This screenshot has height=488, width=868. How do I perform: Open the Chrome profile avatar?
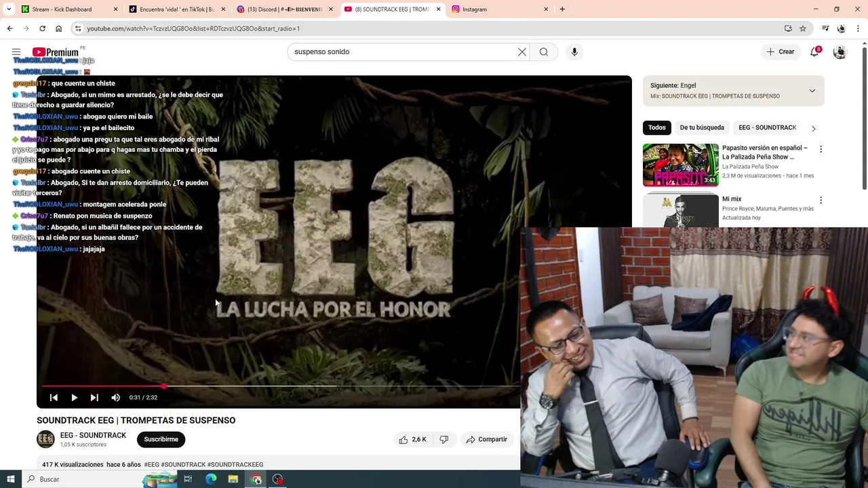coord(842,28)
